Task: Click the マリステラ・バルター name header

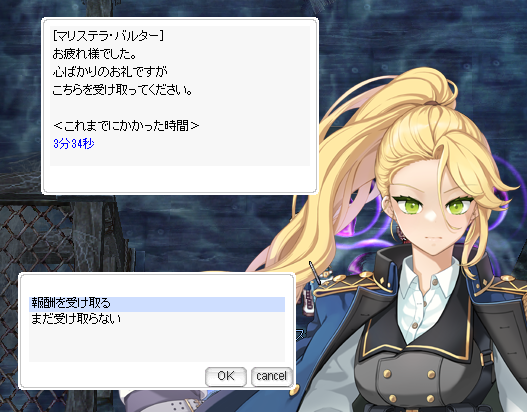Action: pyautogui.click(x=108, y=36)
